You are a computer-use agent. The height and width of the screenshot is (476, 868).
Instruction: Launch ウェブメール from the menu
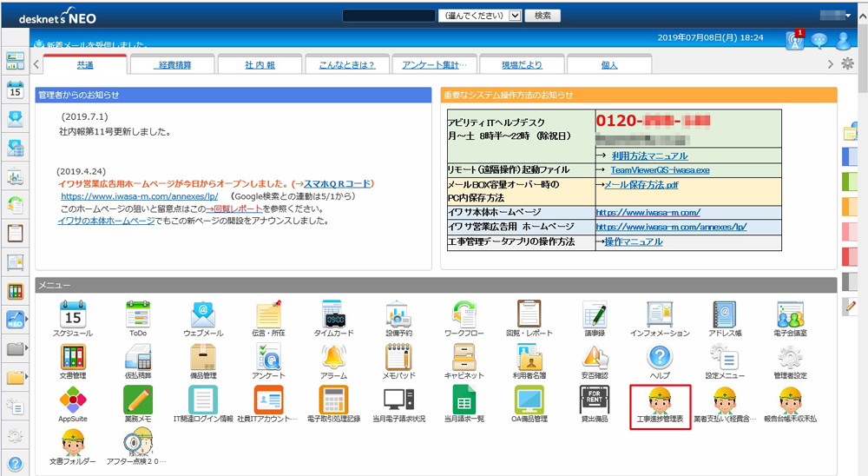[203, 314]
